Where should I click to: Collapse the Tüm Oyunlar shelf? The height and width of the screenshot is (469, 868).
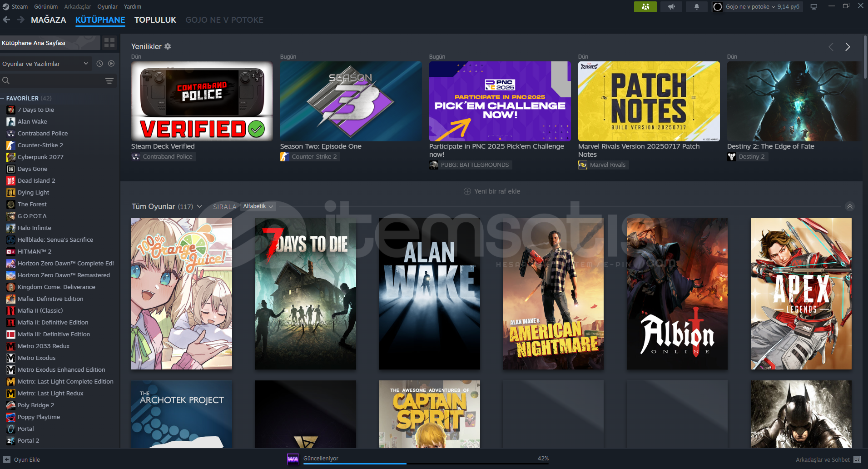[850, 206]
